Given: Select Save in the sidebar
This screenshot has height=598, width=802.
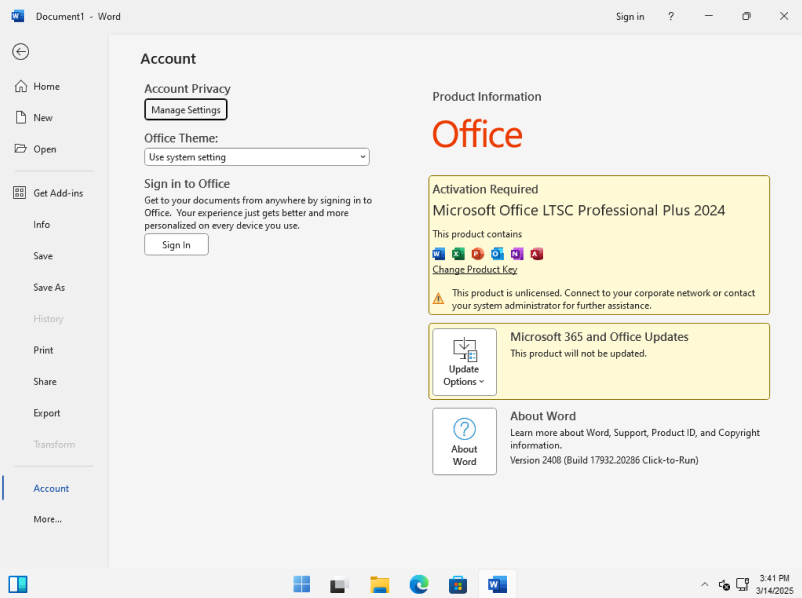Looking at the screenshot, I should [x=43, y=256].
